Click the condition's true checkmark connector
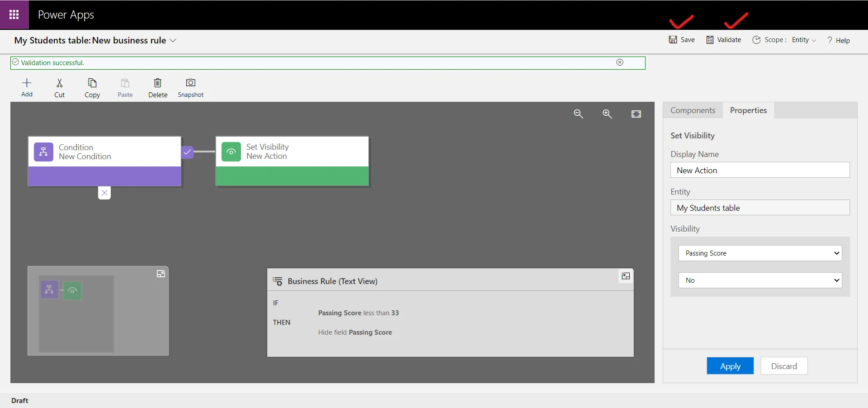Screen dimensions: 868x408 click(x=187, y=152)
